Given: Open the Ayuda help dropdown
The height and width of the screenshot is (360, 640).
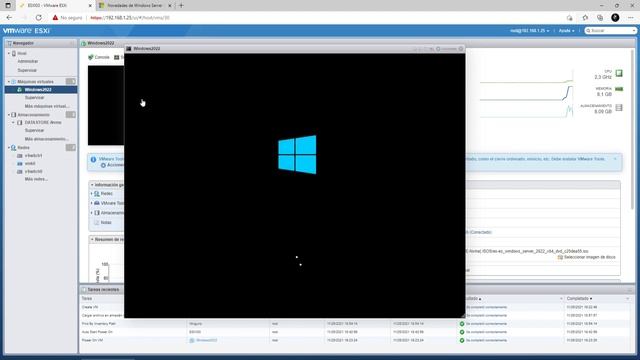Looking at the screenshot, I should point(567,31).
